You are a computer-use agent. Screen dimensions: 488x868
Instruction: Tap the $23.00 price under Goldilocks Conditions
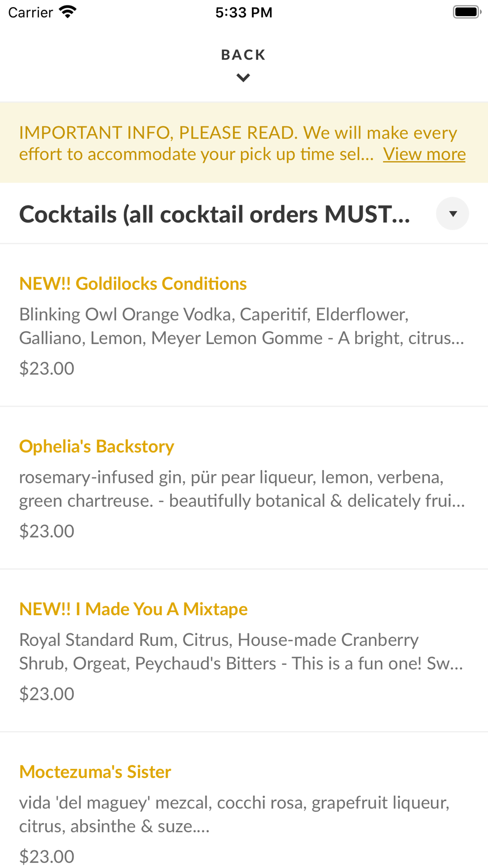(47, 369)
